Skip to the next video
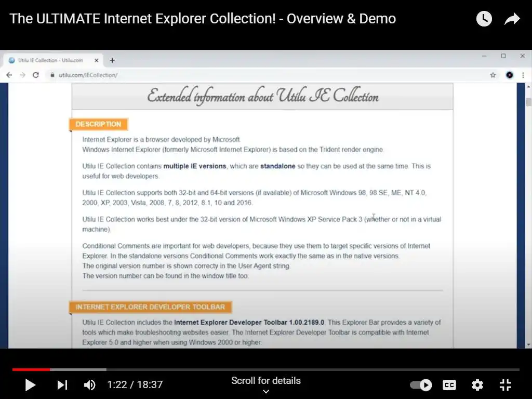The image size is (532, 399). coord(62,385)
